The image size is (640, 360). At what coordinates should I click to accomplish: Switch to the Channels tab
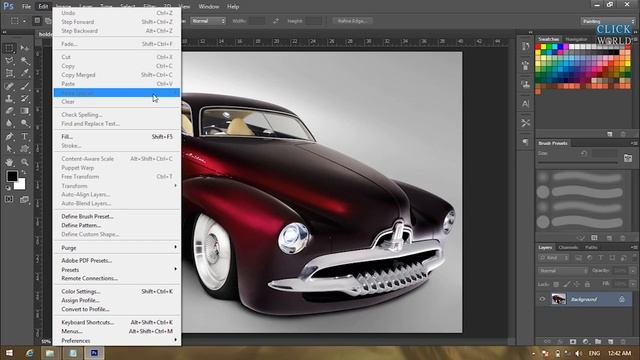tap(568, 247)
